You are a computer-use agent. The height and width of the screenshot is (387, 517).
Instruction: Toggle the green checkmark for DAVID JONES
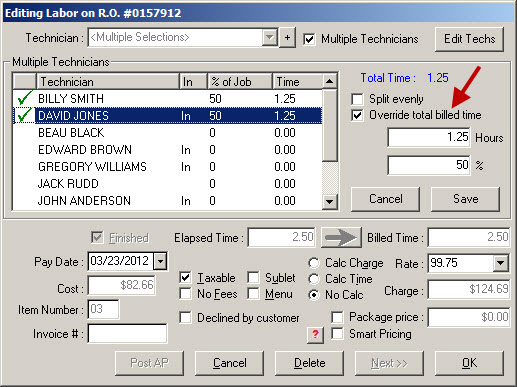pos(25,116)
